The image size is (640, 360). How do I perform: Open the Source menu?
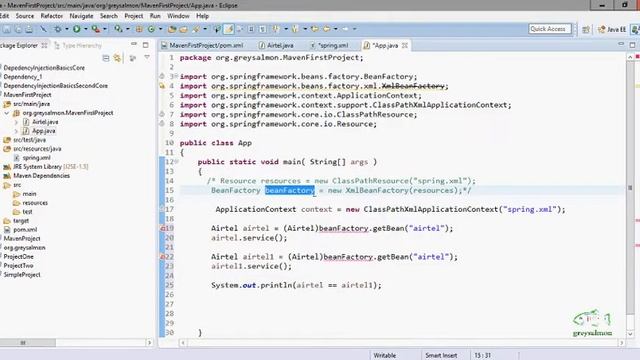coord(25,16)
